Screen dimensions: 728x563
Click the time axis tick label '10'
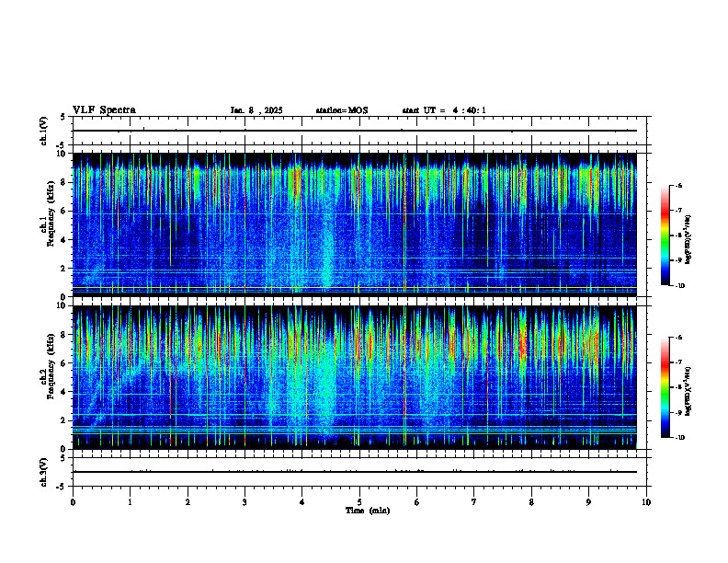[x=646, y=502]
